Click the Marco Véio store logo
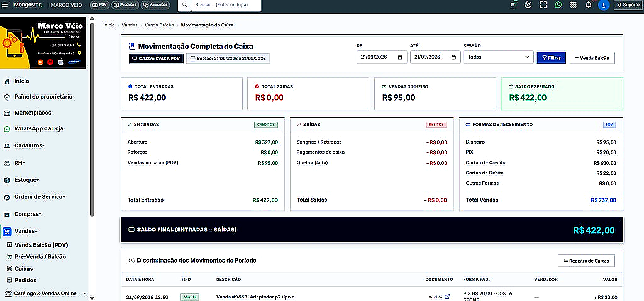644x301 pixels. tap(43, 43)
